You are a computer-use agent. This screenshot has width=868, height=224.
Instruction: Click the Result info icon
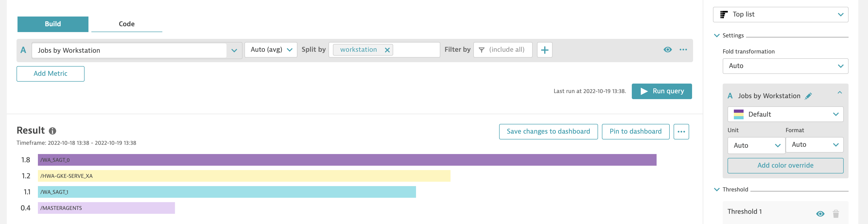click(52, 131)
